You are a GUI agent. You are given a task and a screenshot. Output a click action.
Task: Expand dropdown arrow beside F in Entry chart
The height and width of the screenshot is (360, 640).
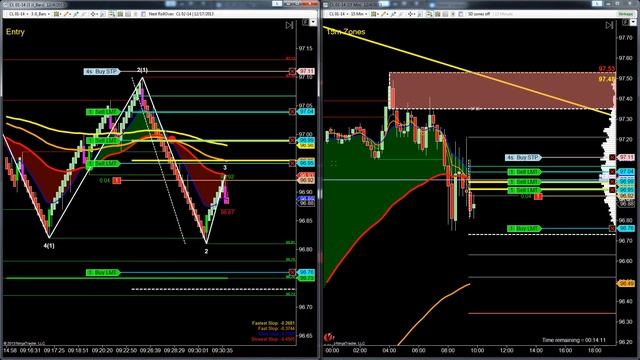(x=313, y=22)
